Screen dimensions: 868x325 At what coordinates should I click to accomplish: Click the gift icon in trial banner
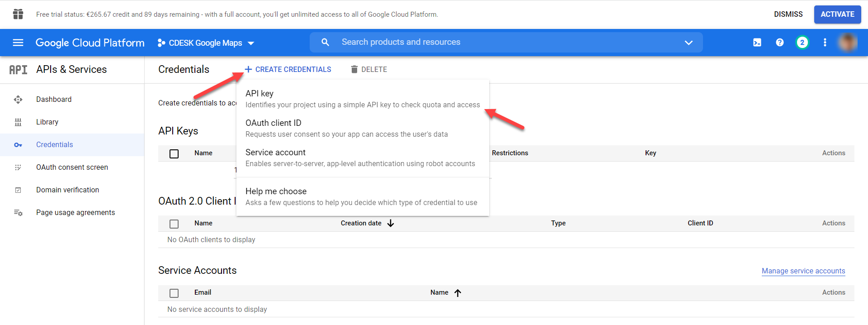tap(18, 14)
